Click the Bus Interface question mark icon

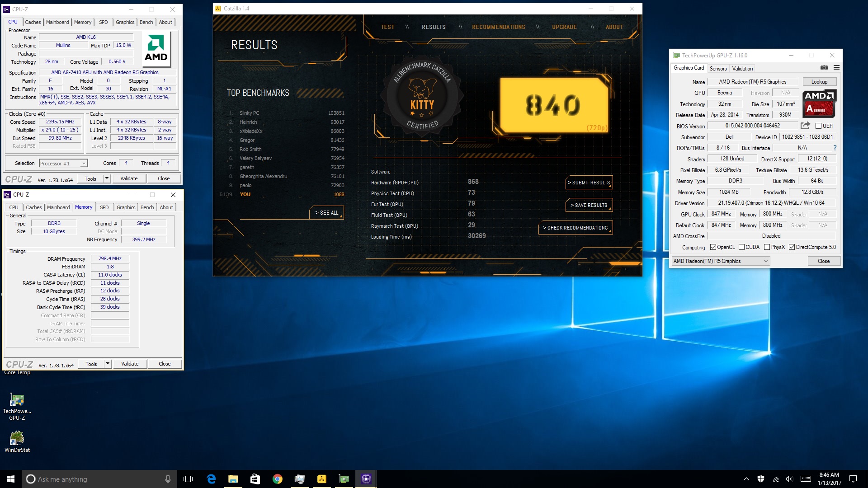pos(835,148)
